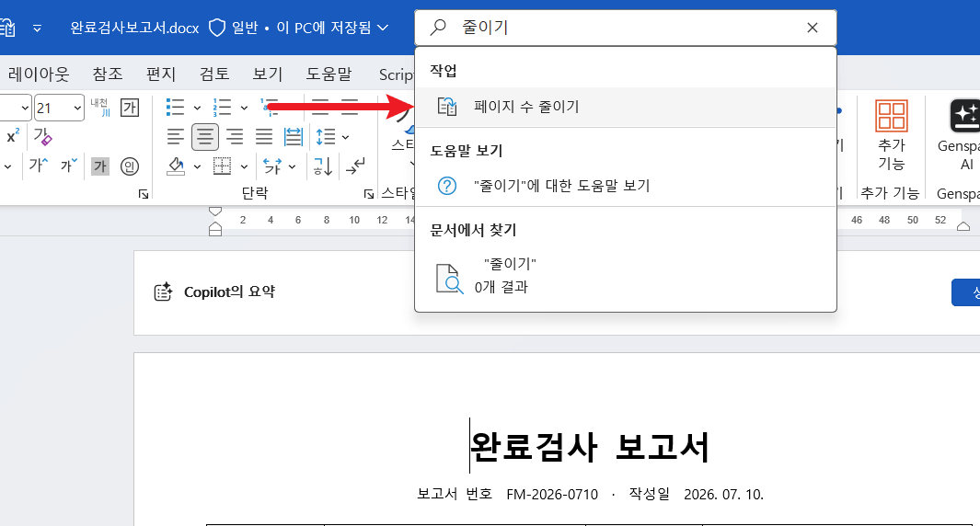
Task: Open the phonetic guide tool
Action: point(100,108)
